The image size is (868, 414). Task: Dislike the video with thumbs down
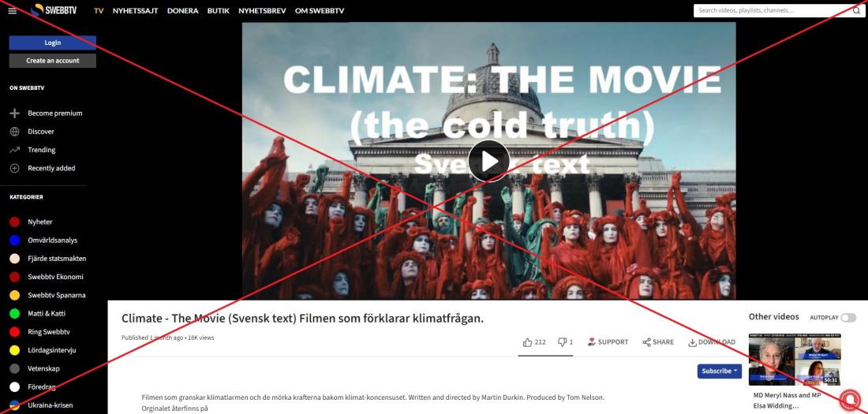pyautogui.click(x=562, y=342)
